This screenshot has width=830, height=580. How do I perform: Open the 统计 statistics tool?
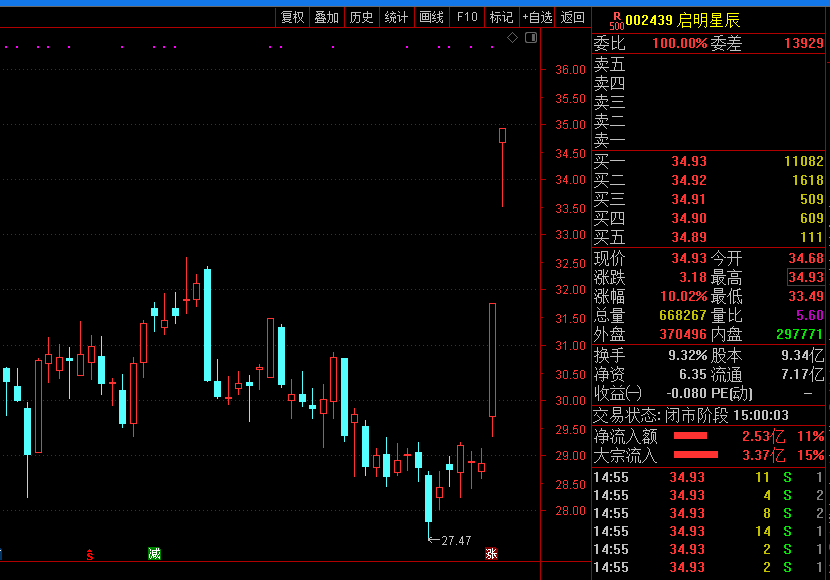(x=396, y=17)
